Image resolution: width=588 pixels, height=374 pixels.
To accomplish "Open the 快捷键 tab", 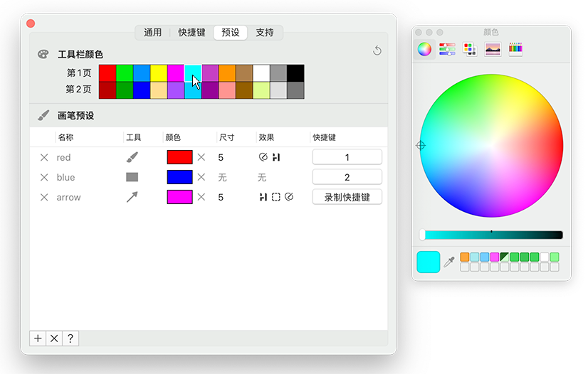I will coord(191,33).
